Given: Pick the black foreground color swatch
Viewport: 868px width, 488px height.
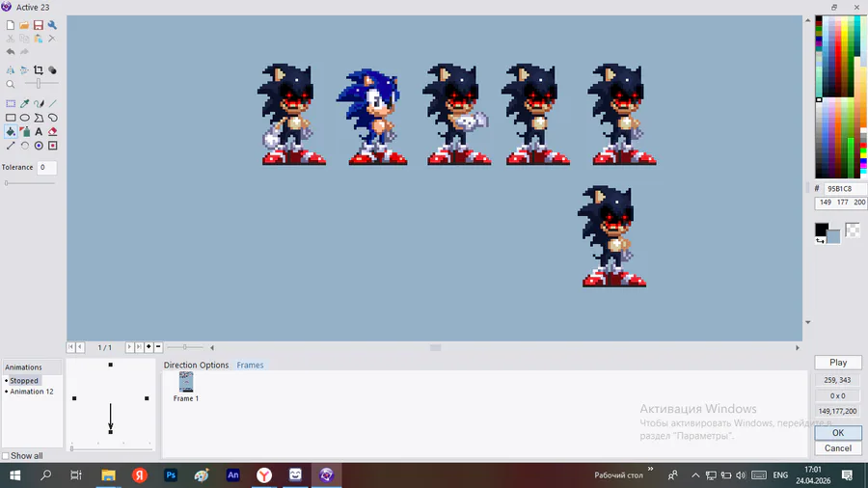Looking at the screenshot, I should click(822, 230).
